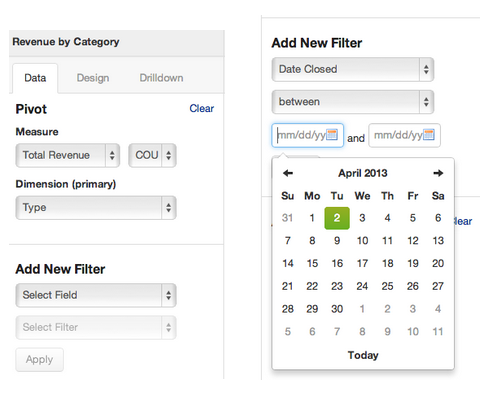Screen dimensions: 489x408
Task: Open the Date Closed field dropdown
Action: point(353,69)
